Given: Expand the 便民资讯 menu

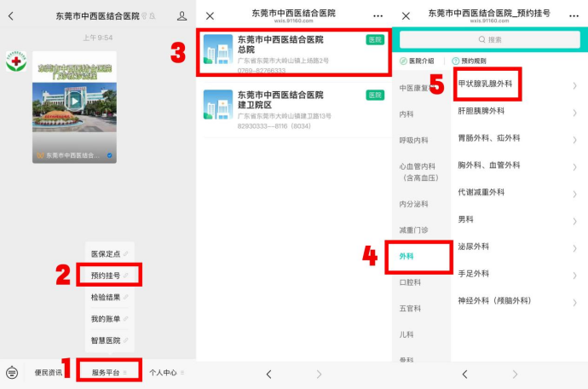Looking at the screenshot, I should click(x=49, y=373).
